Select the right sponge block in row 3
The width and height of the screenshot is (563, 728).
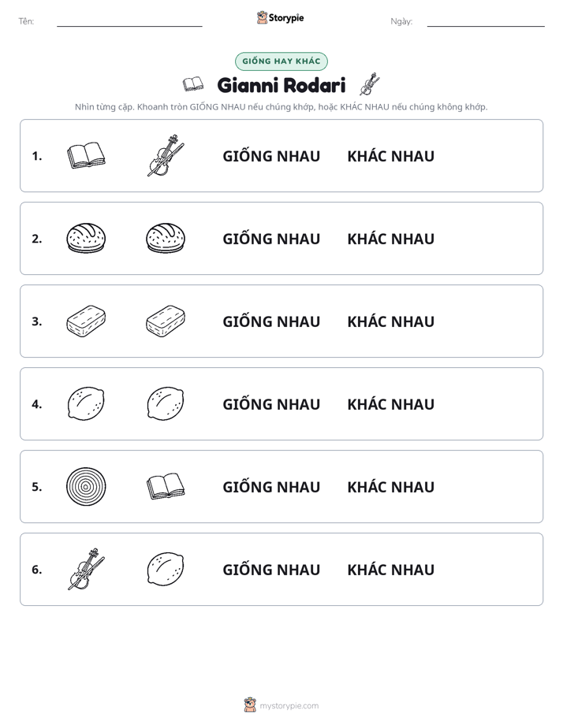click(166, 321)
